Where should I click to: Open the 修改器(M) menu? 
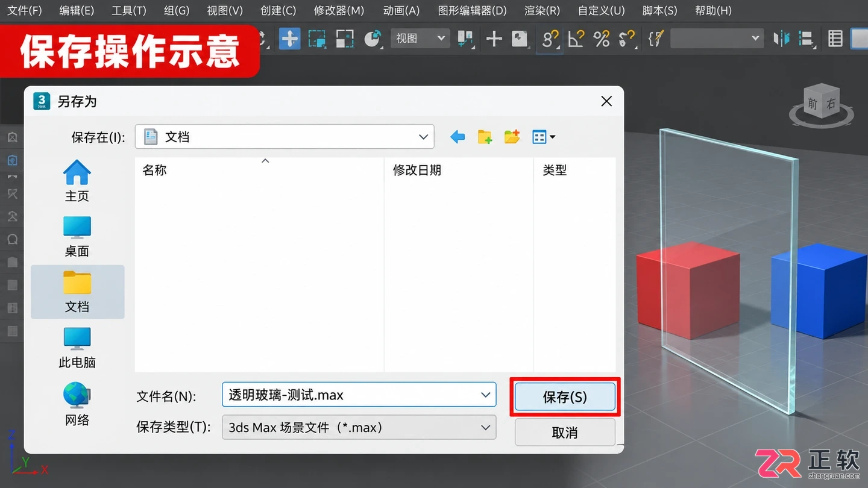[339, 10]
